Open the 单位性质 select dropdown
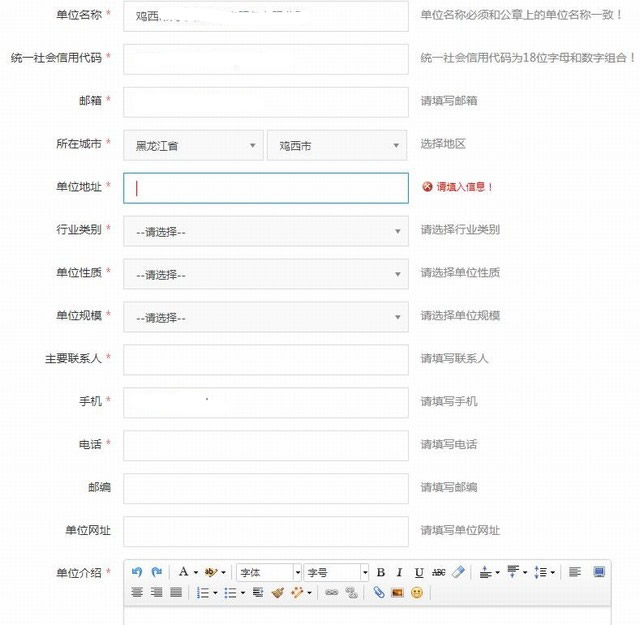 coord(265,274)
